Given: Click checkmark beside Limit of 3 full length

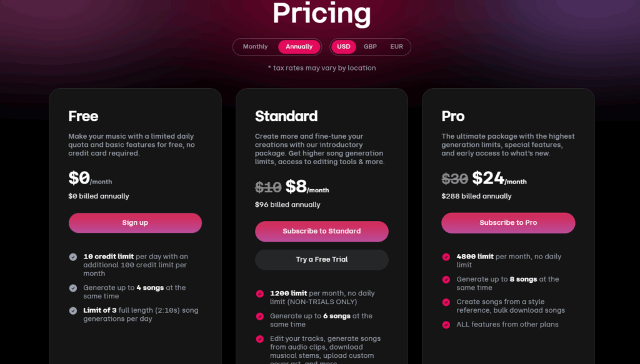Looking at the screenshot, I should pyautogui.click(x=73, y=310).
